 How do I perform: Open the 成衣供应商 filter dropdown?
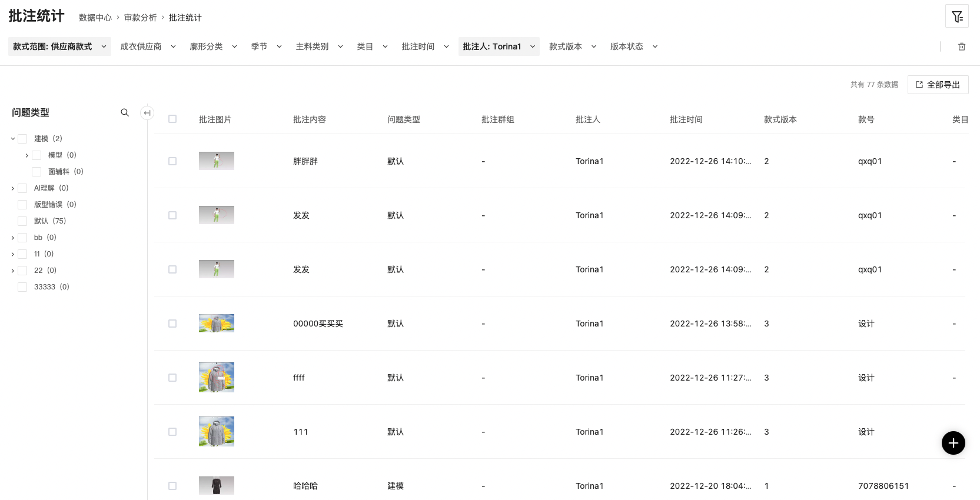(x=148, y=46)
